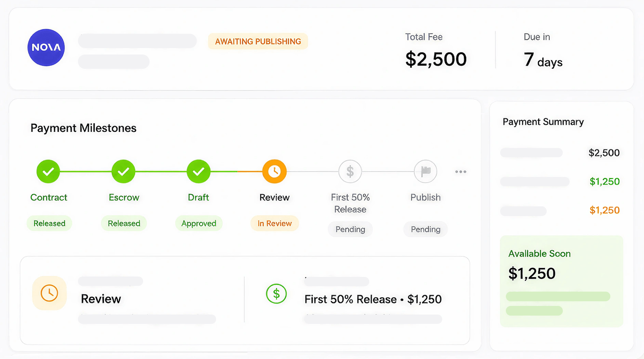Click the NOVA brand logo avatar
The width and height of the screenshot is (644, 359).
46,48
